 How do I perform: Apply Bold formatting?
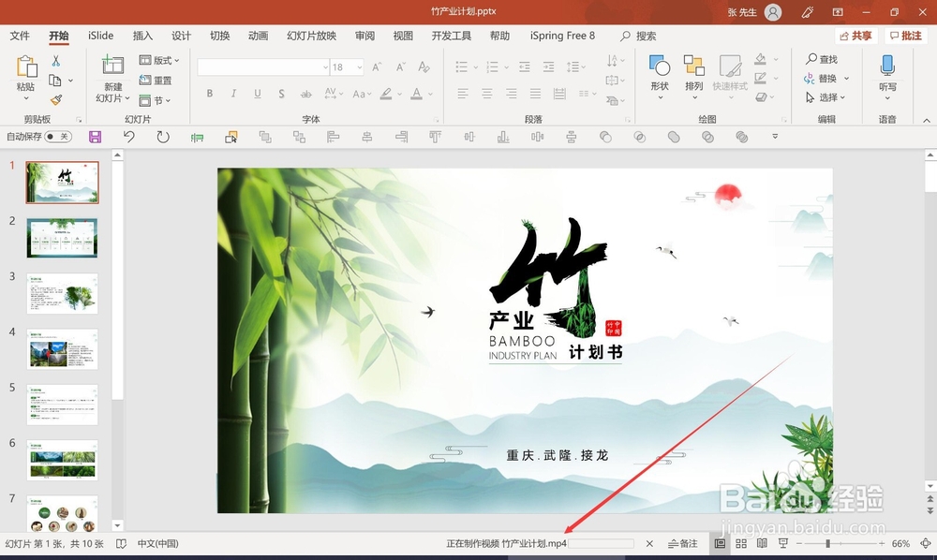(210, 93)
